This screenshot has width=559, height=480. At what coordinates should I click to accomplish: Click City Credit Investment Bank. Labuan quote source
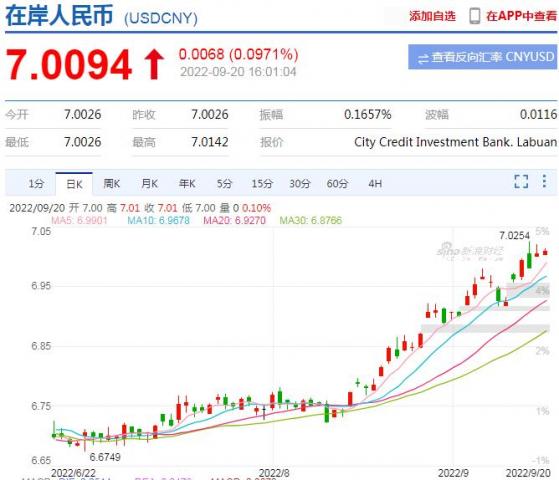tap(455, 142)
